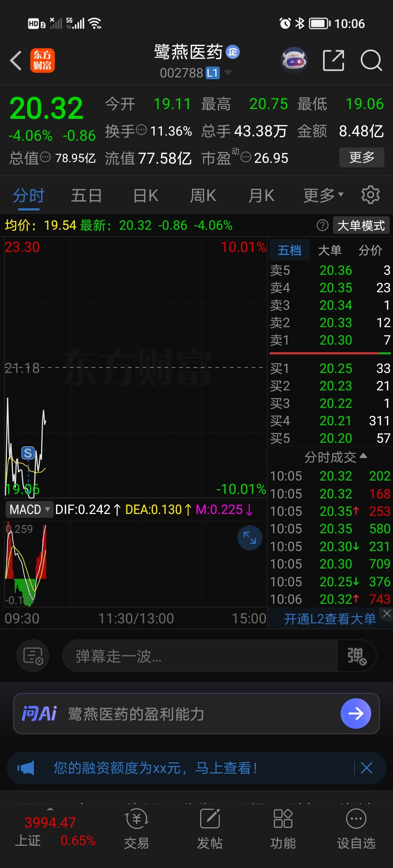Send the 问AI query arrow
The width and height of the screenshot is (393, 868).
[x=356, y=714]
